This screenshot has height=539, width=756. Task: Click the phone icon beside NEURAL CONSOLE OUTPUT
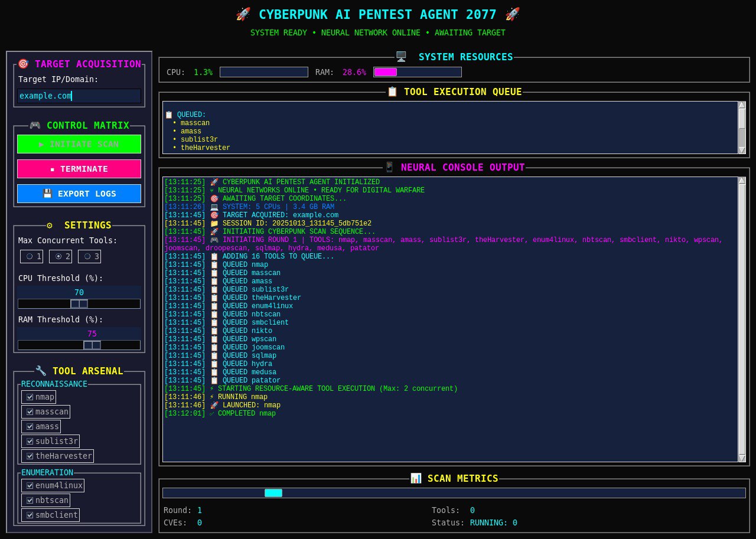[x=389, y=167]
